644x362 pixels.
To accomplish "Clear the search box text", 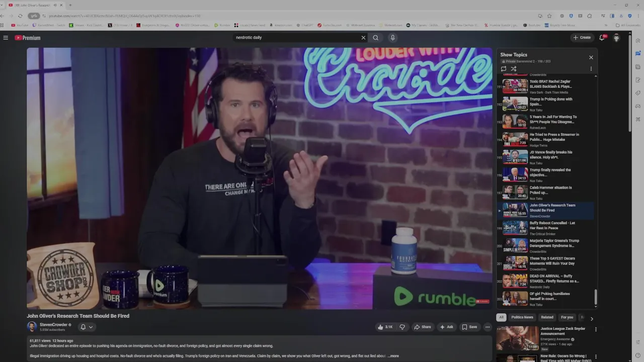I will 363,38.
